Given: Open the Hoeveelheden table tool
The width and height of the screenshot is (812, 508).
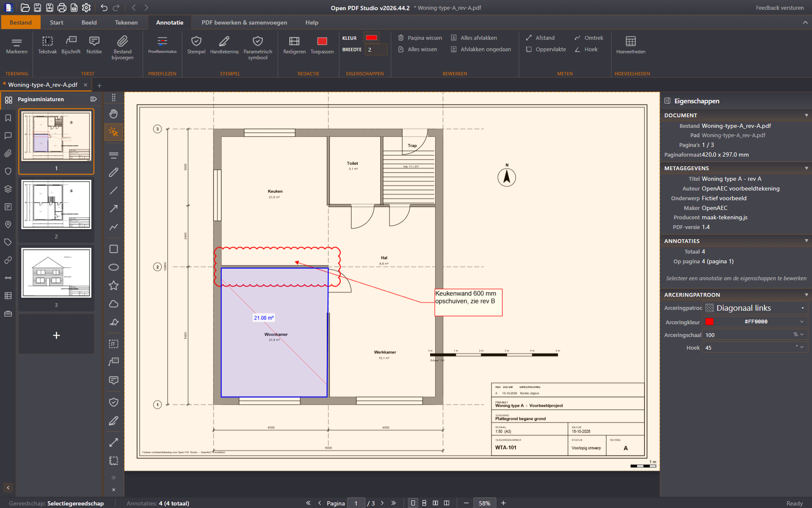Looking at the screenshot, I should [631, 45].
